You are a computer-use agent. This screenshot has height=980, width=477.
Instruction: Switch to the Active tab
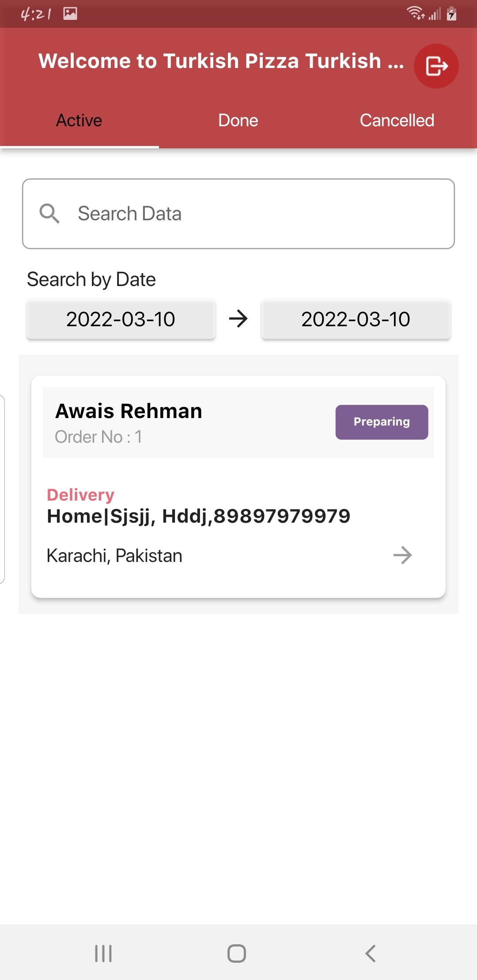click(x=79, y=121)
